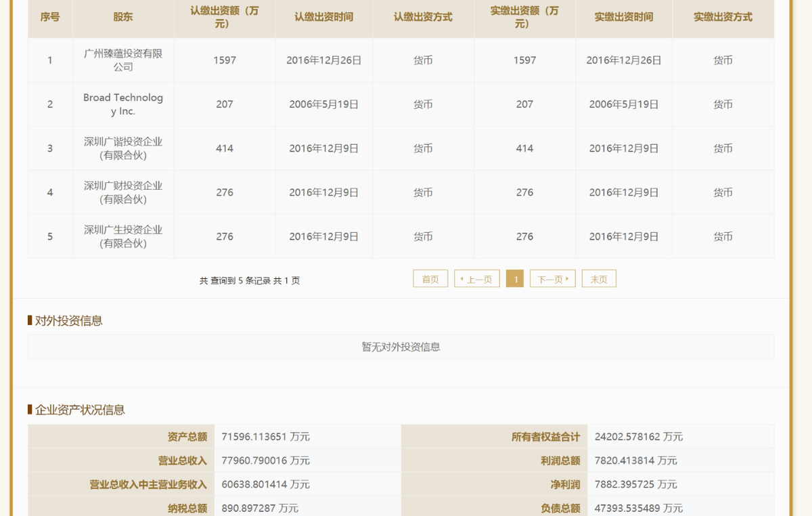Image resolution: width=812 pixels, height=516 pixels.
Task: Click the 企业资产状况信息 section heading
Action: (80, 410)
